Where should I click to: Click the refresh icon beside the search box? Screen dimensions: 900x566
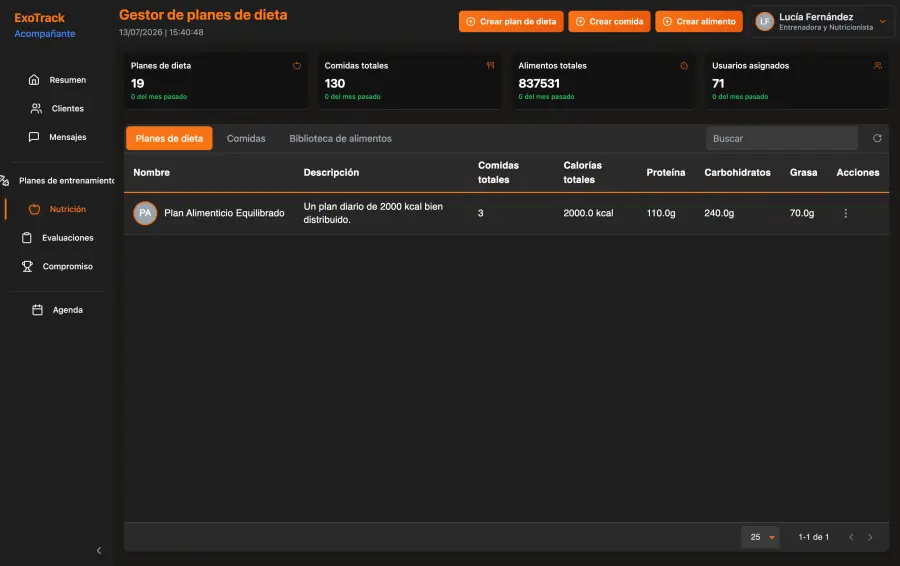click(x=877, y=138)
